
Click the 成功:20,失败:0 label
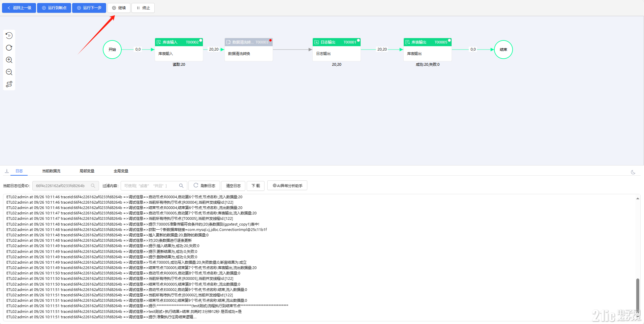point(428,64)
